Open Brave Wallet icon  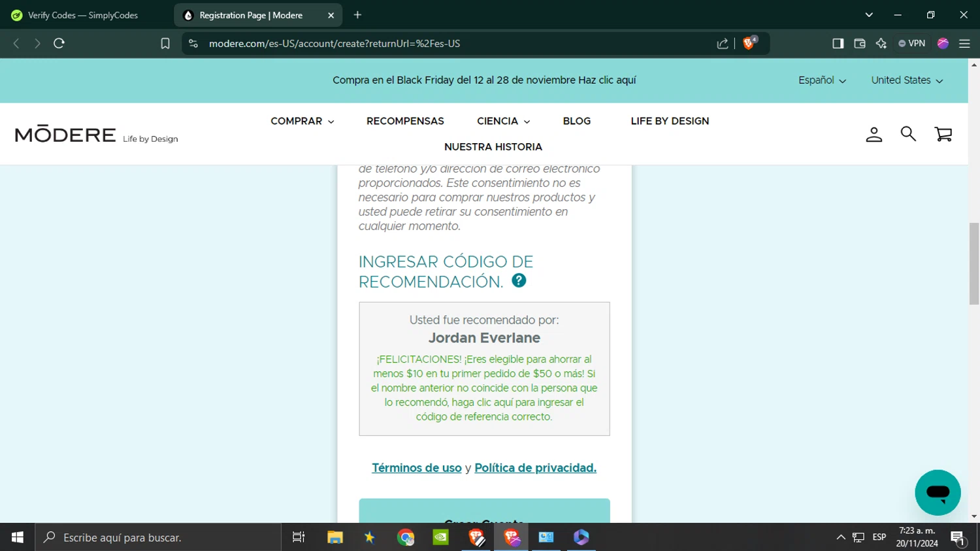coord(860,43)
